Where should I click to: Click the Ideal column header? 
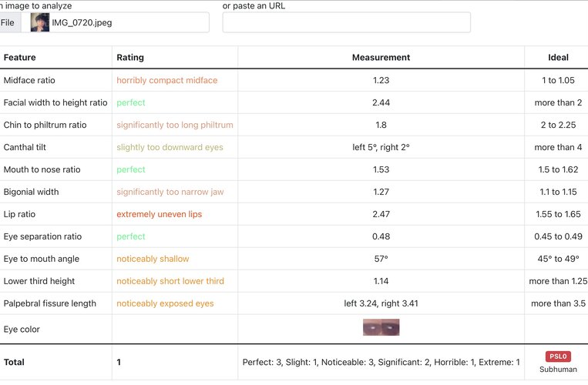point(558,57)
